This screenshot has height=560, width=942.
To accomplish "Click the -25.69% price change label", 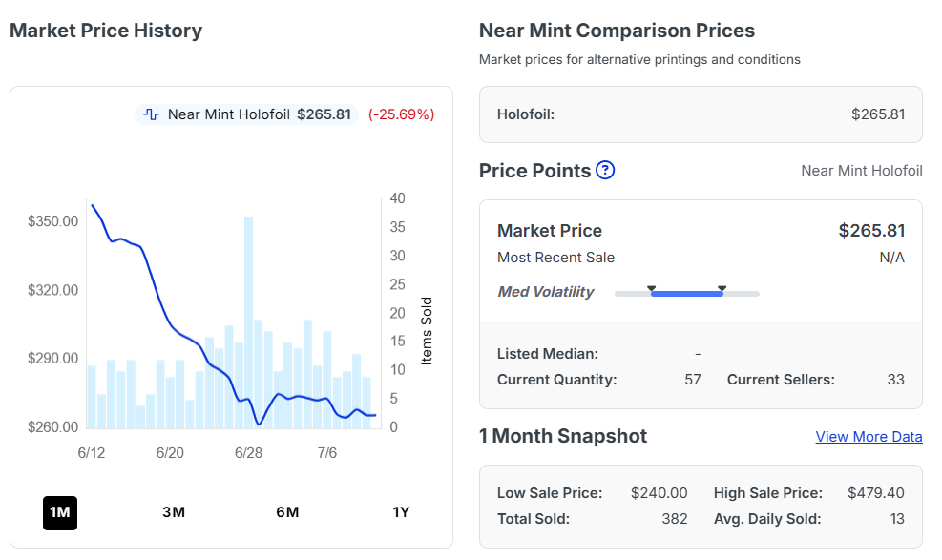I will (x=401, y=114).
